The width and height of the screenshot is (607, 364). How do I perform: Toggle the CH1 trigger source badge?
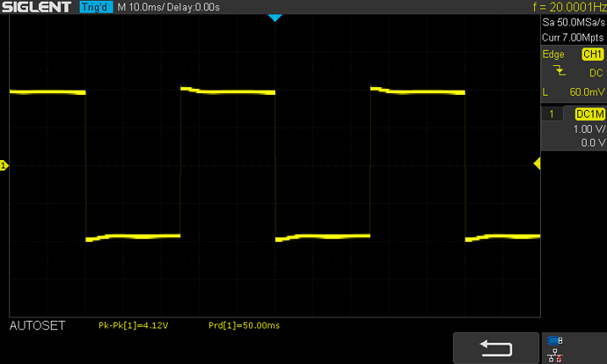pos(591,54)
